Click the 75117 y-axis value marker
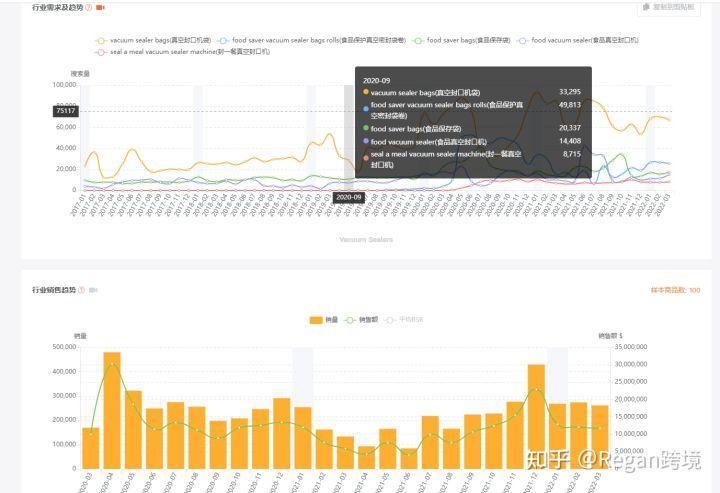Screen dimensions: 720x493 tap(66, 111)
